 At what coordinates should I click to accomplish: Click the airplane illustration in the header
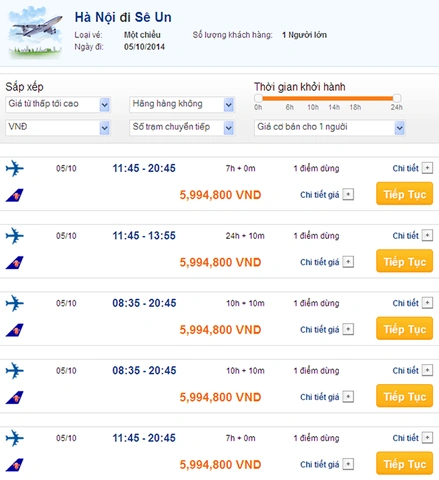(35, 33)
